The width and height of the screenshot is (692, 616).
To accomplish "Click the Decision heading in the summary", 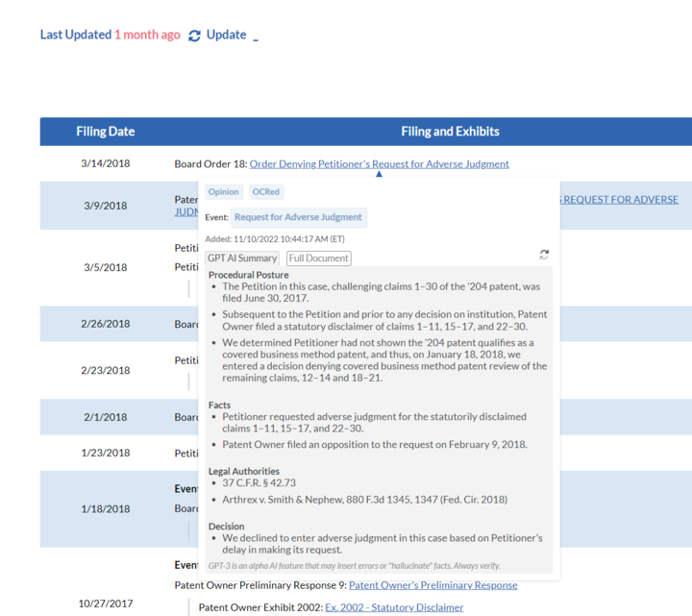I will [226, 526].
